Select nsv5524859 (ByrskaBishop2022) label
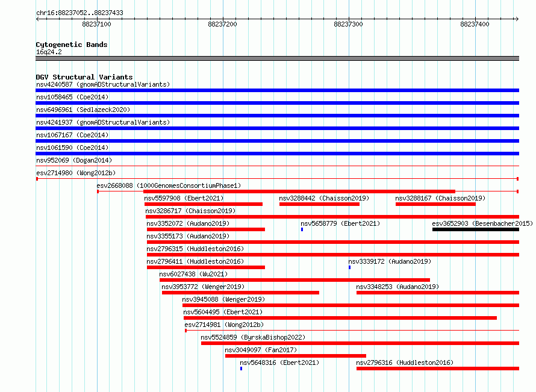This screenshot has width=536, height=392. (x=253, y=337)
